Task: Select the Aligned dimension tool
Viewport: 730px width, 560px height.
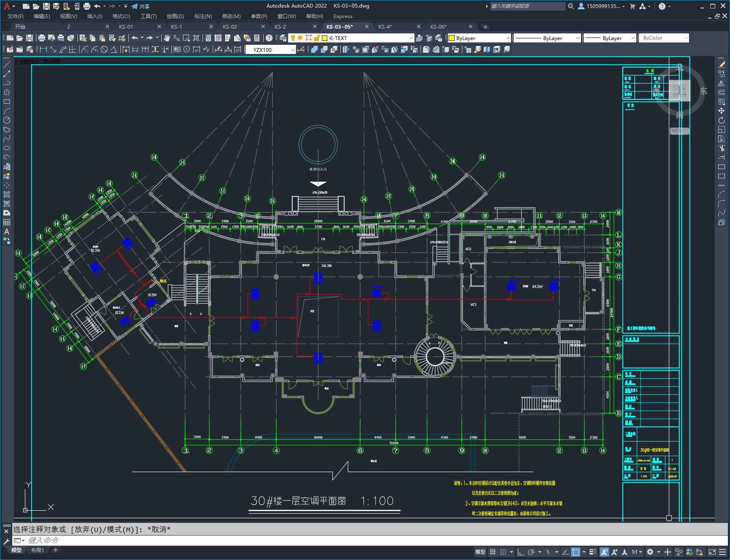Action: click(53, 49)
